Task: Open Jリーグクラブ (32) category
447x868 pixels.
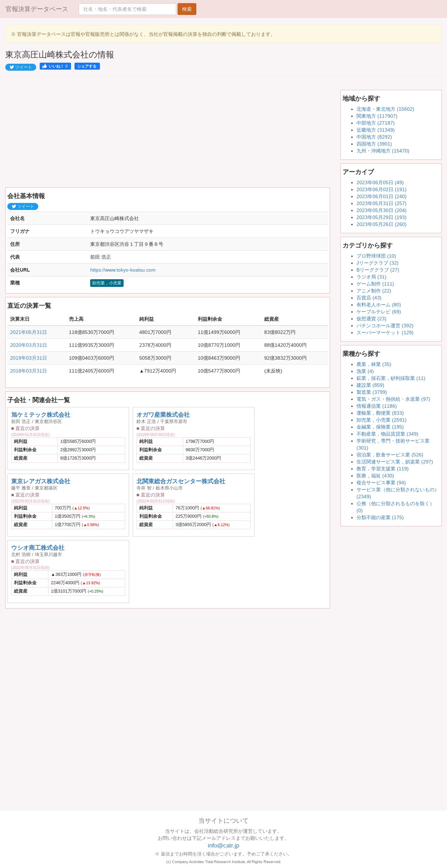Action: click(377, 263)
